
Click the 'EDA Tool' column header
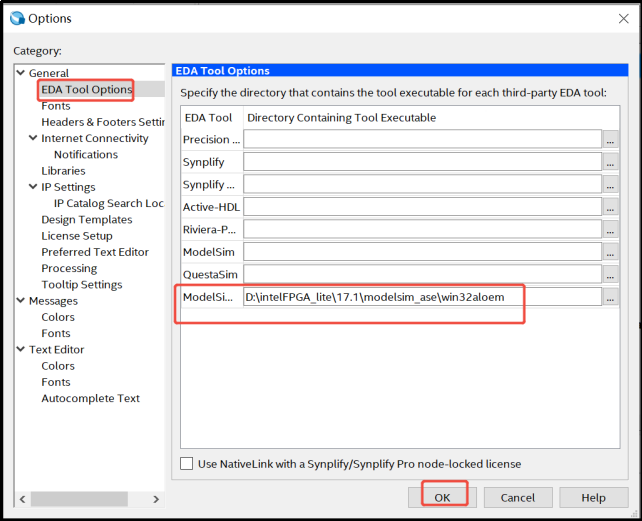(208, 118)
